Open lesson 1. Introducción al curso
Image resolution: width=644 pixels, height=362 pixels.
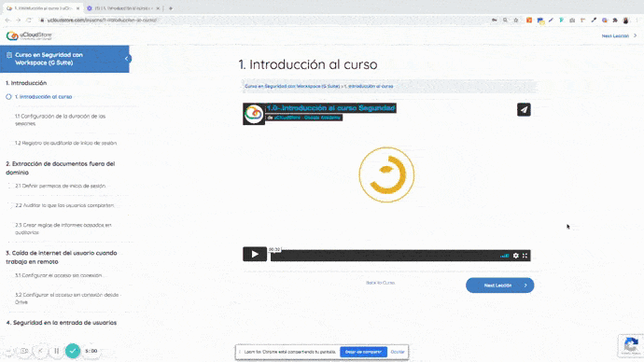click(44, 97)
